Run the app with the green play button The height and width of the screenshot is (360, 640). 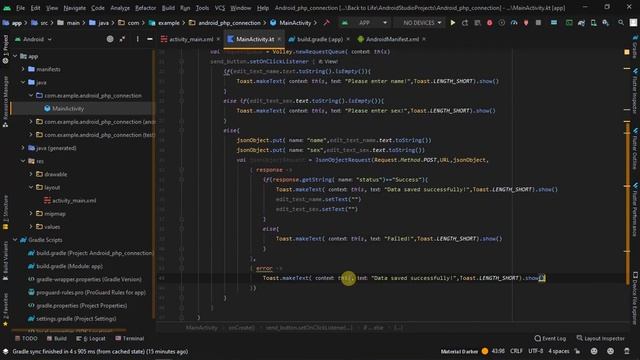pyautogui.click(x=453, y=23)
